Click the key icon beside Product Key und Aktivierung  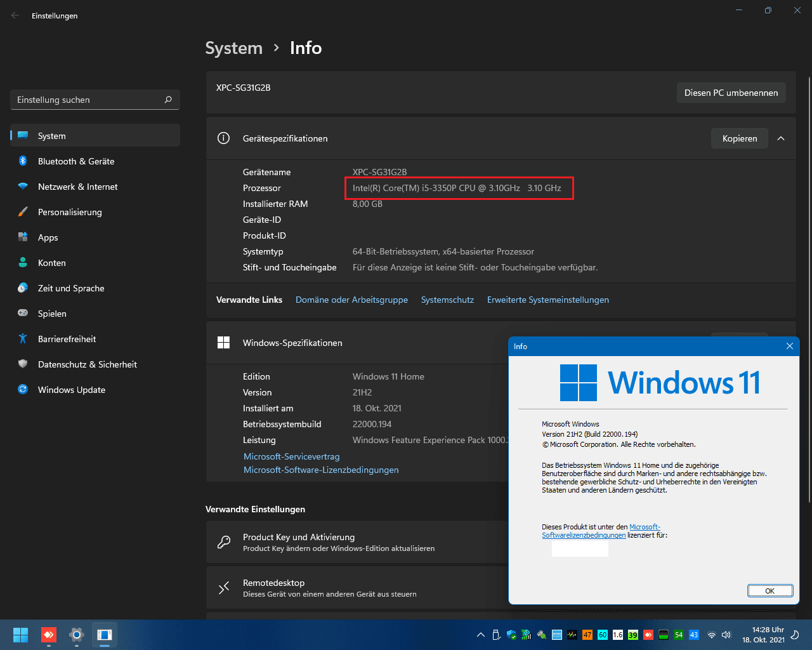224,542
